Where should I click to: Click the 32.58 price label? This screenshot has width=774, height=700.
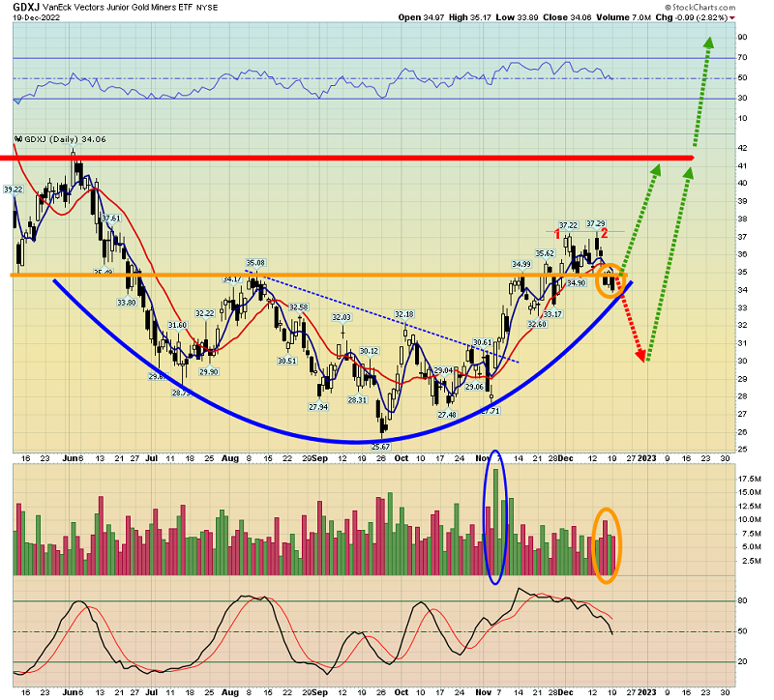tap(299, 307)
